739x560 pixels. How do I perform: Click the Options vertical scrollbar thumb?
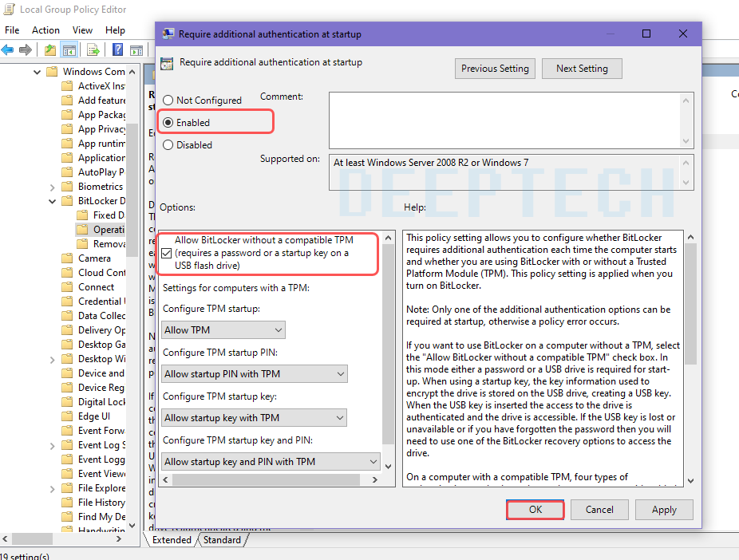(x=388, y=345)
